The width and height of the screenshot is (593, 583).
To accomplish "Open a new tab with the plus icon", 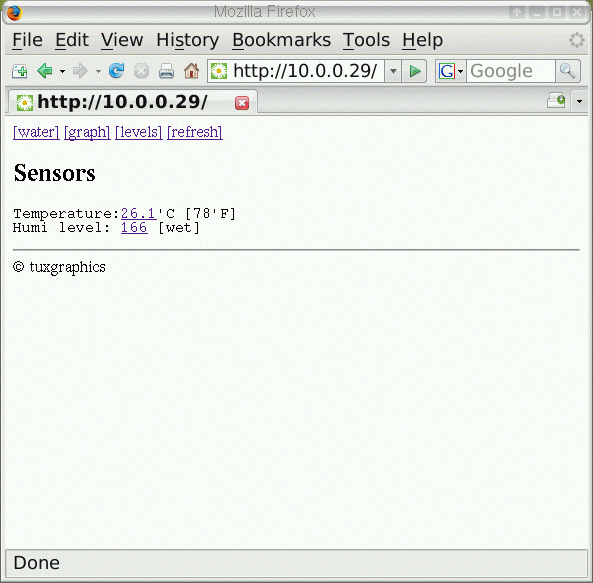I will 19,71.
